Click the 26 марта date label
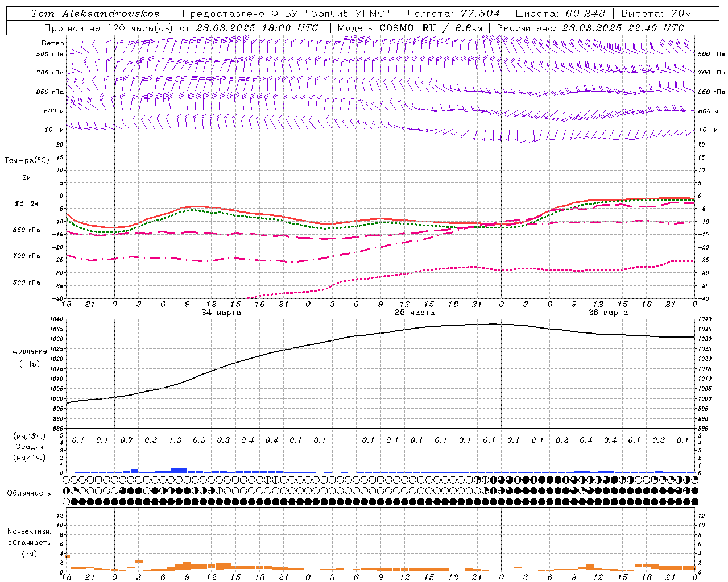728x582 pixels. coord(608,313)
